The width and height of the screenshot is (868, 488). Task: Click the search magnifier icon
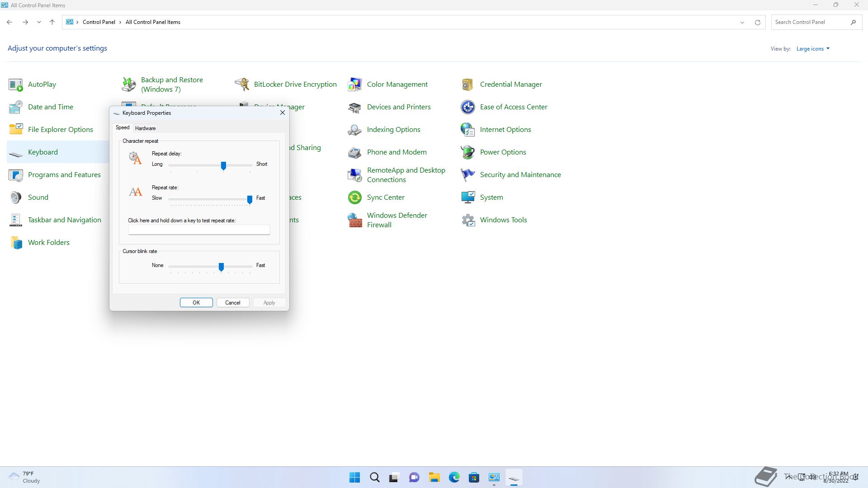pos(853,22)
